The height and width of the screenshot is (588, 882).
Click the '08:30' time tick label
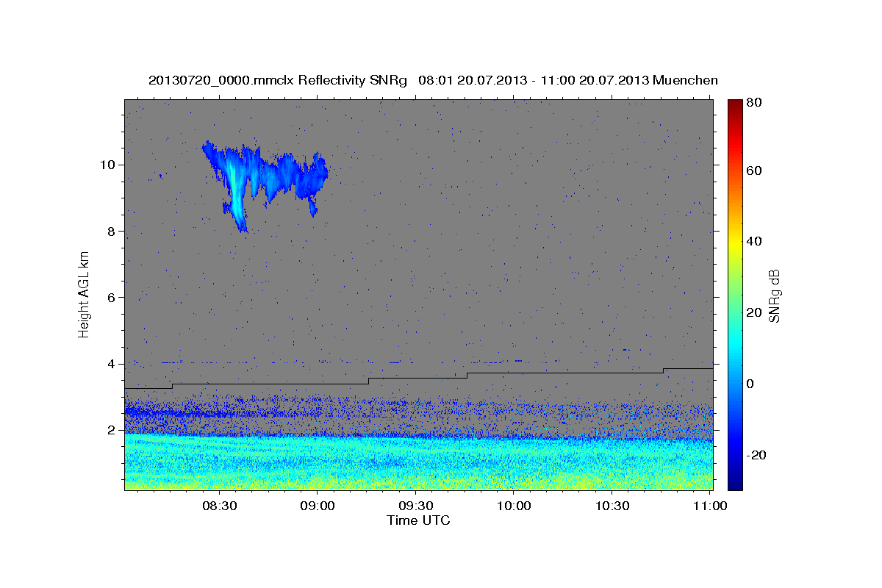pyautogui.click(x=220, y=506)
